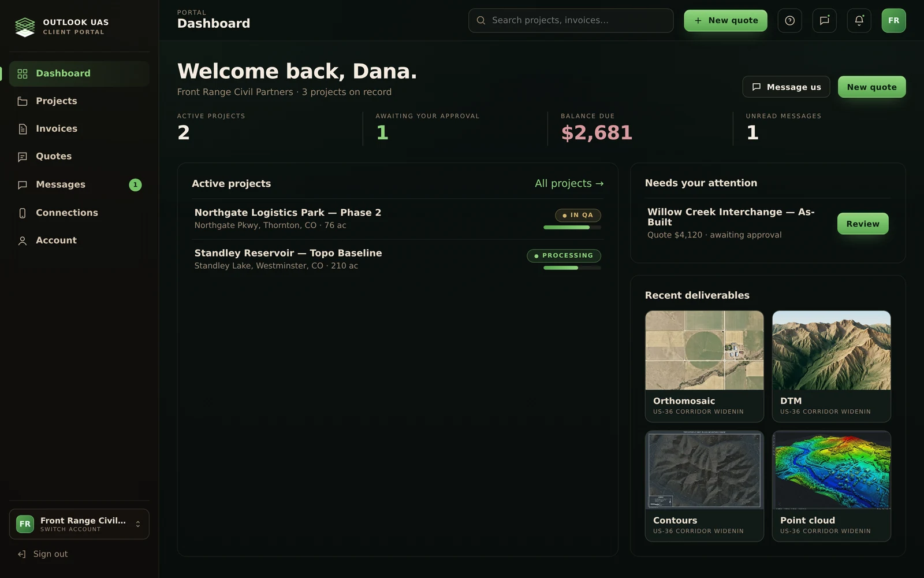
Task: Click the Unread messages count
Action: tap(752, 133)
